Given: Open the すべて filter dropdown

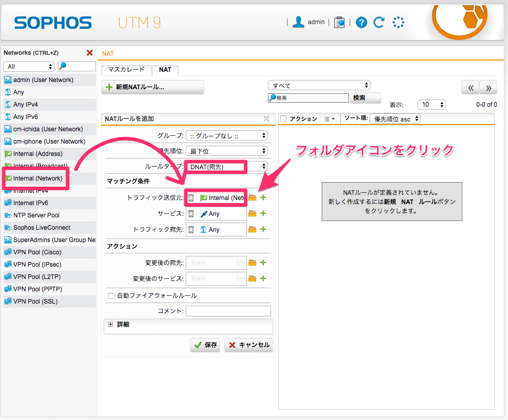Looking at the screenshot, I should [319, 86].
